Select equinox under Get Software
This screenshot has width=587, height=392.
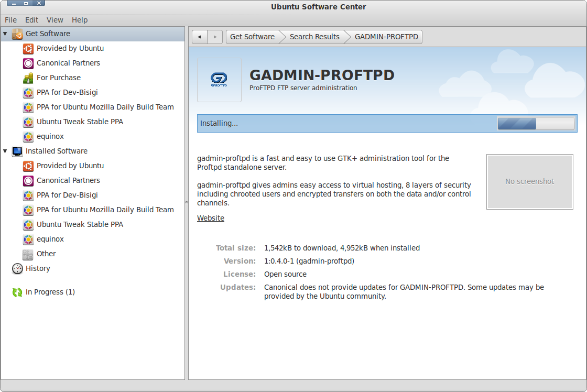tap(50, 136)
